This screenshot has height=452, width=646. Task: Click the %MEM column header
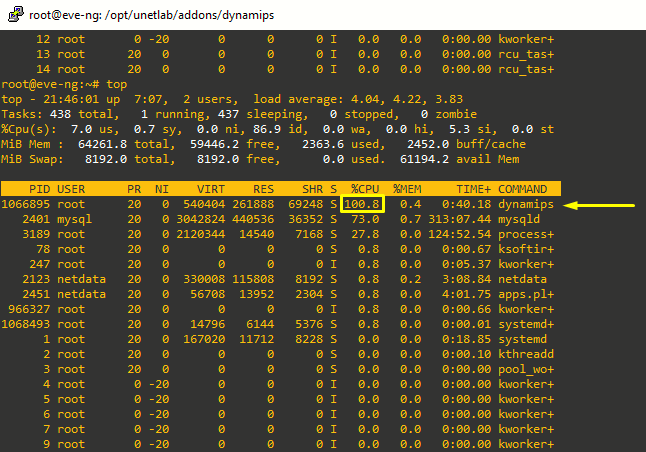[x=407, y=189]
